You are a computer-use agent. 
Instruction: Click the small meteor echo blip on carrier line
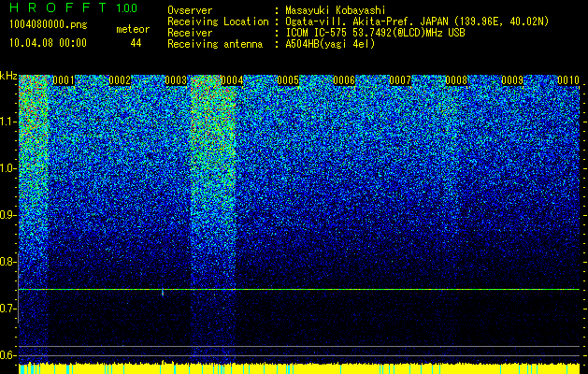(163, 292)
